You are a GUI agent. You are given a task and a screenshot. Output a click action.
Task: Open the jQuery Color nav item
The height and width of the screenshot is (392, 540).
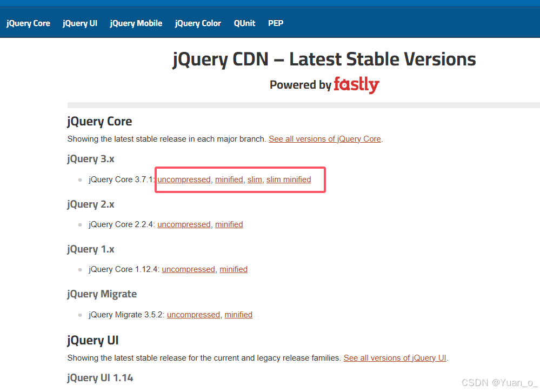click(x=198, y=23)
